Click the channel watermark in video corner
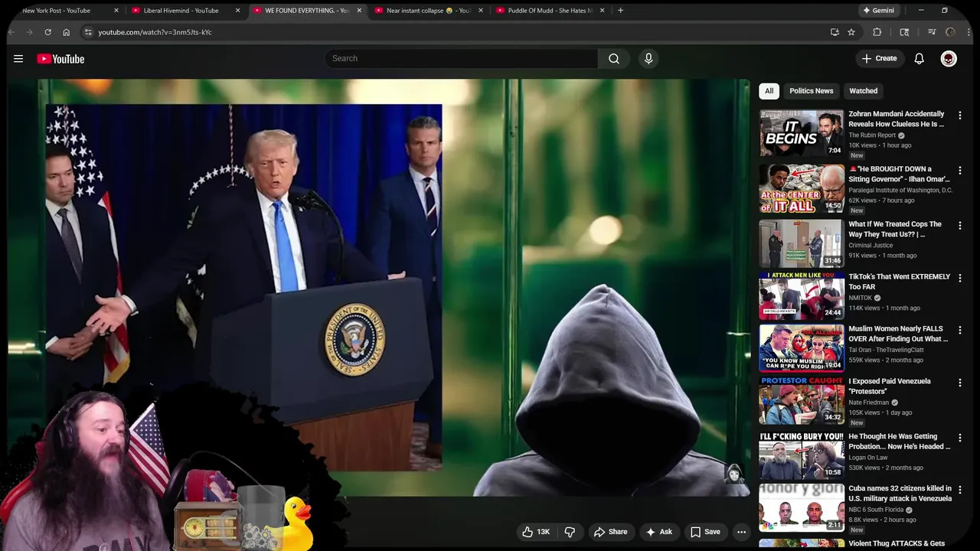980x551 pixels. (x=733, y=474)
